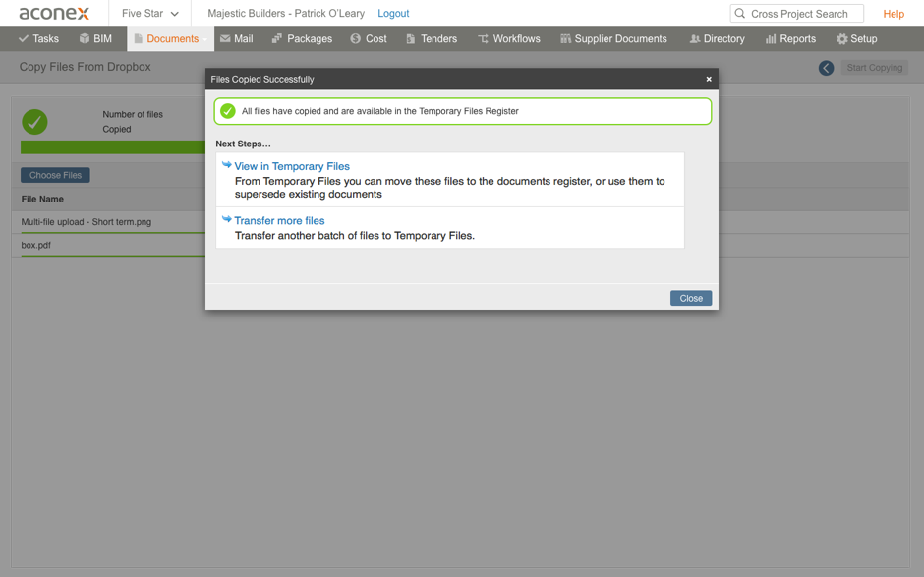This screenshot has height=577, width=924.
Task: Click the arrow icon beside View in Temporary Files
Action: pyautogui.click(x=226, y=165)
